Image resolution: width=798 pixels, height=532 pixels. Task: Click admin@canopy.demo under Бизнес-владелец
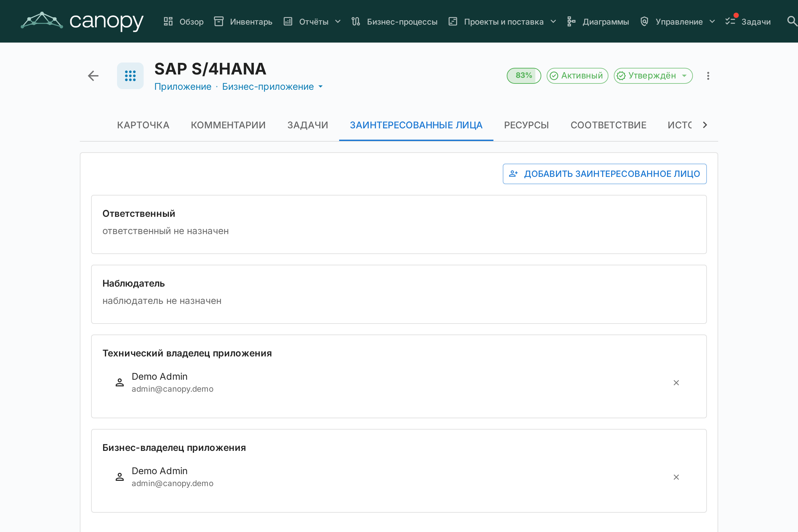coord(172,483)
